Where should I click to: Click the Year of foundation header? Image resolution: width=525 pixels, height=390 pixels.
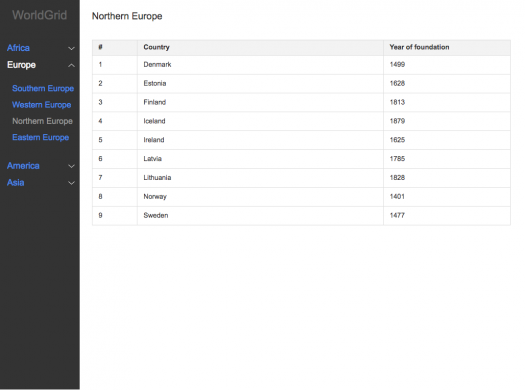[419, 47]
